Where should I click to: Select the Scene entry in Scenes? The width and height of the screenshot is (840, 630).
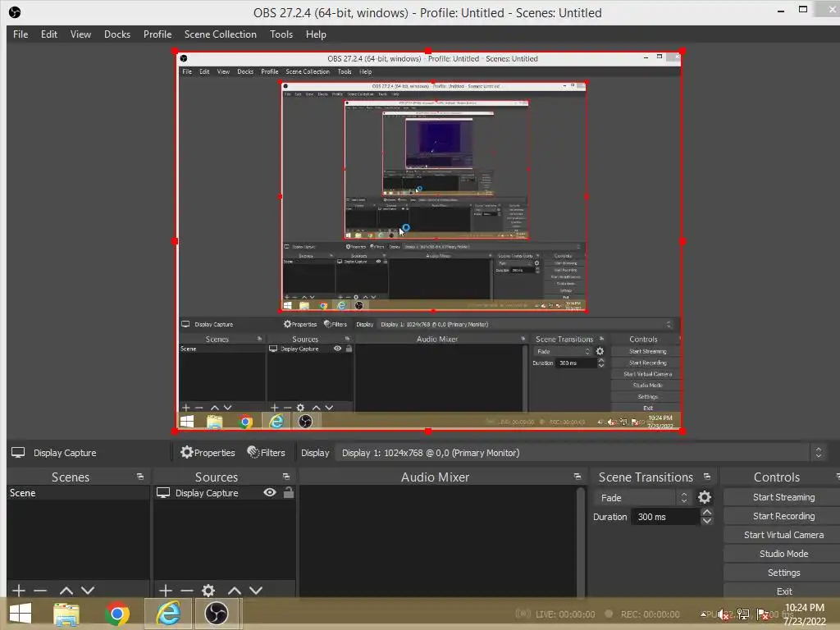coord(78,493)
